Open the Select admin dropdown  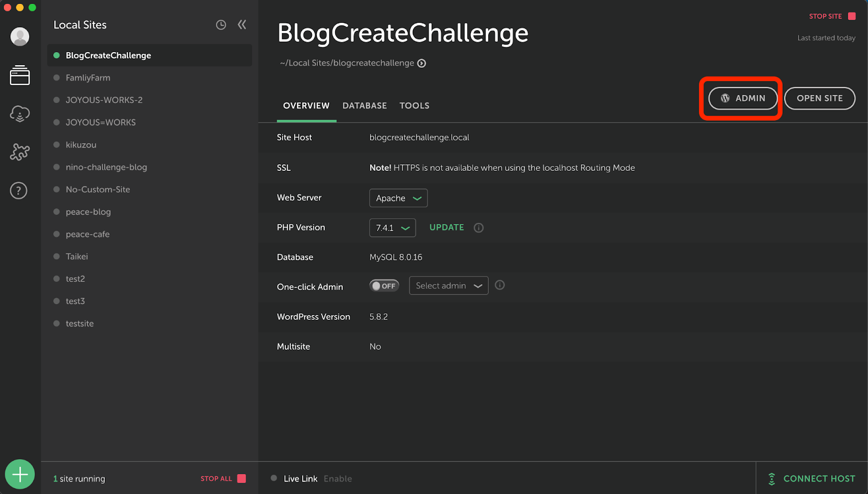tap(449, 286)
